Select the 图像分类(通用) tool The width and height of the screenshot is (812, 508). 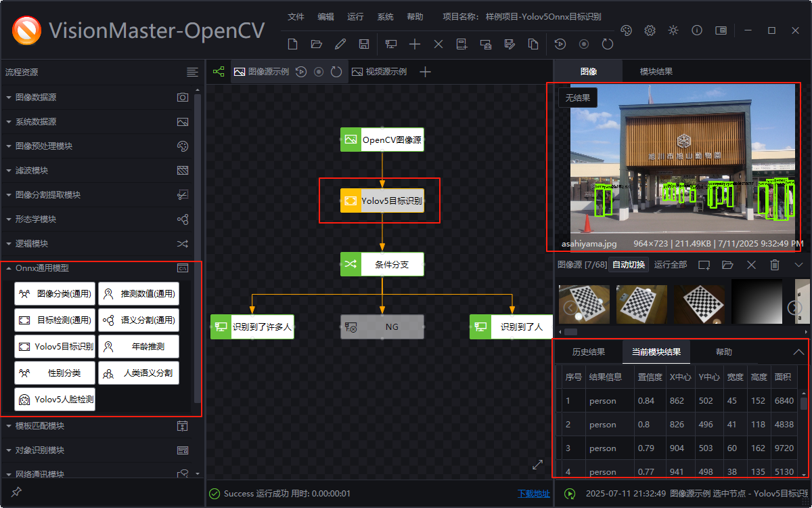[x=54, y=293]
